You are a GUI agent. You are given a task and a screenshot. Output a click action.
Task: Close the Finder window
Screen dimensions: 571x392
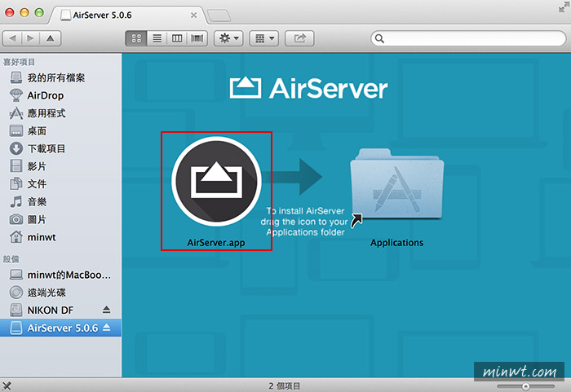[10, 13]
